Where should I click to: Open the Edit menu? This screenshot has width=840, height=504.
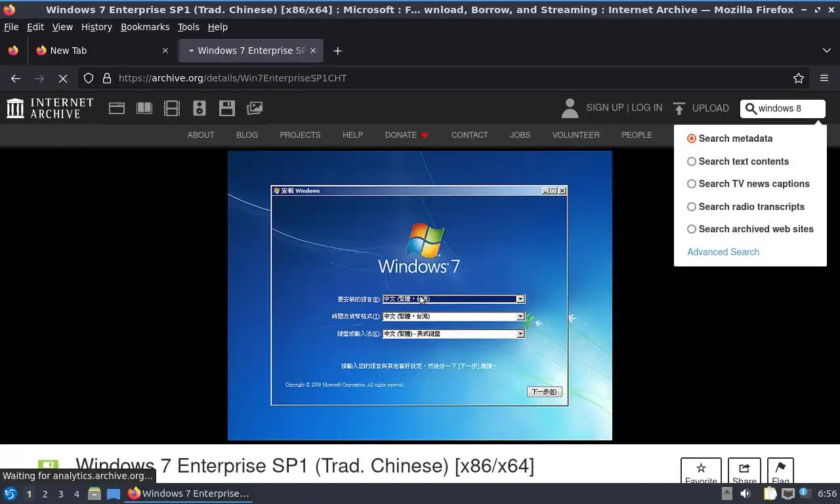[35, 27]
